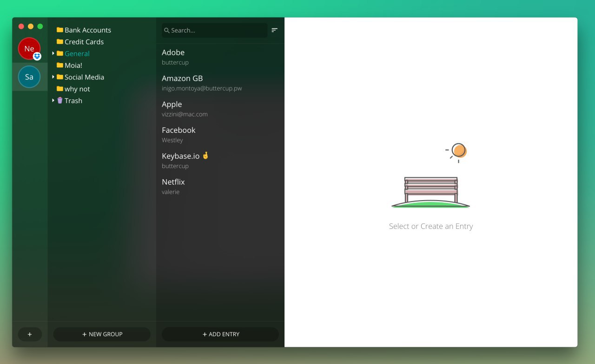Create a group with NEW GROUP button
The width and height of the screenshot is (595, 364).
tap(102, 334)
